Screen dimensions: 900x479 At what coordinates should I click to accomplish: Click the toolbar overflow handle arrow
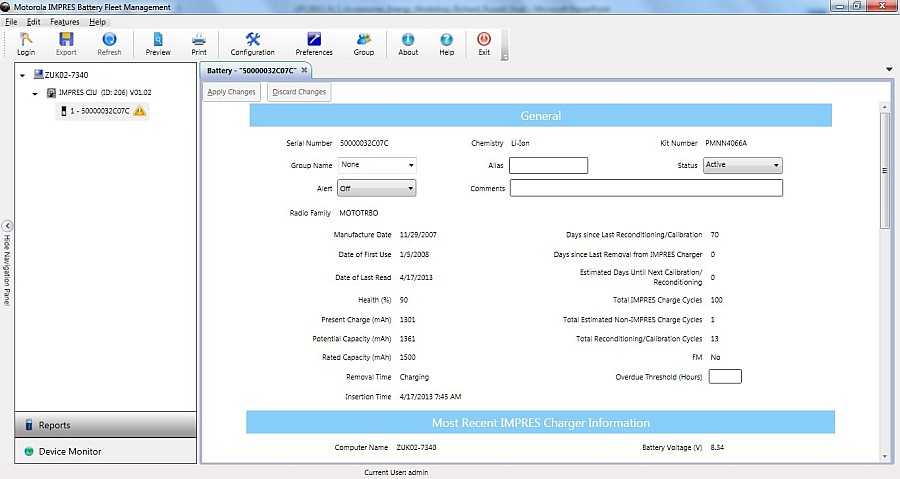505,57
